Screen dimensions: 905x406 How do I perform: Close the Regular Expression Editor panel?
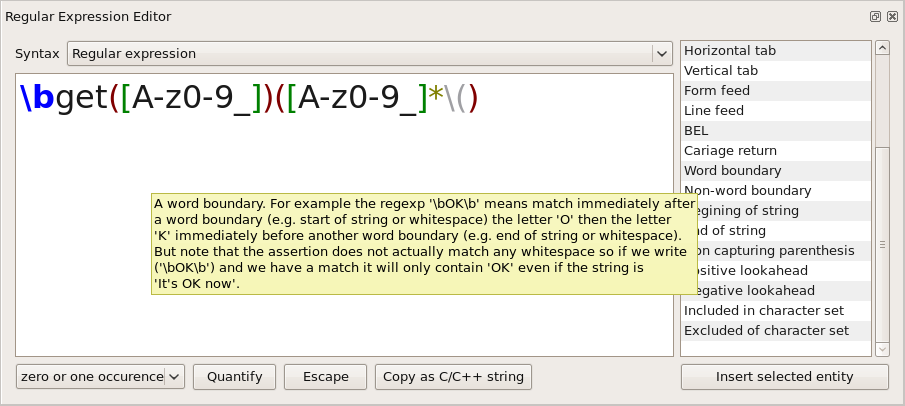(x=890, y=17)
